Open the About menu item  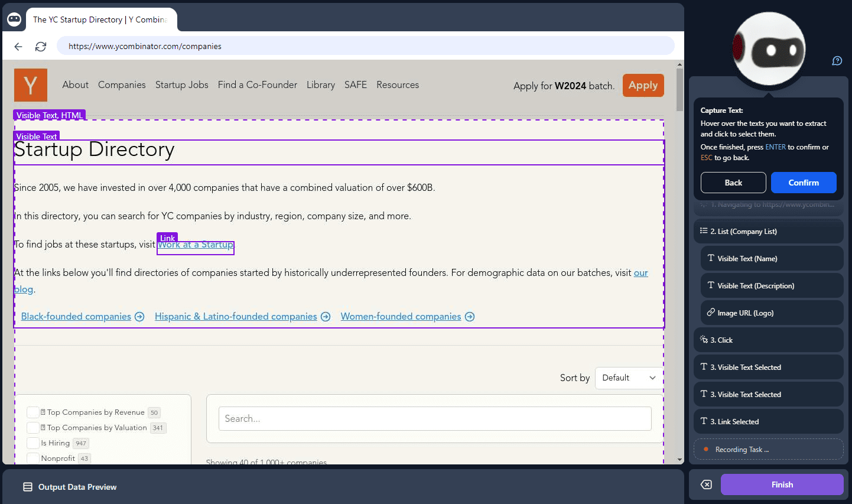coord(76,85)
